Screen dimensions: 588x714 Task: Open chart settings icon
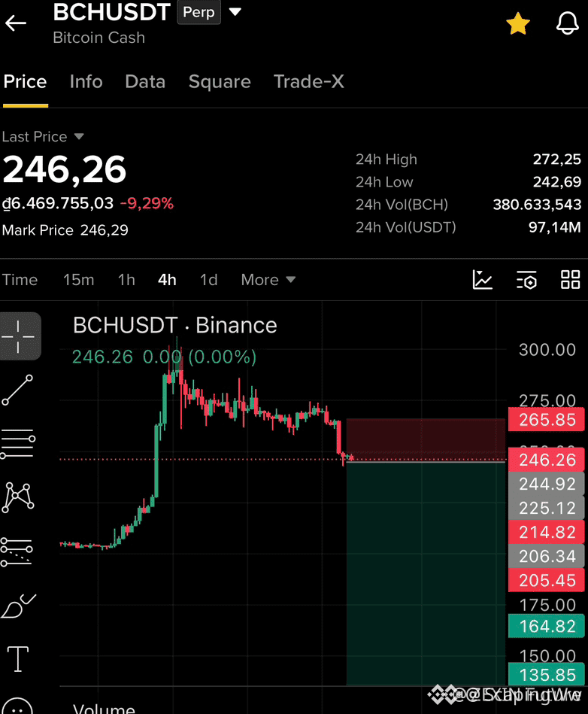[526, 280]
